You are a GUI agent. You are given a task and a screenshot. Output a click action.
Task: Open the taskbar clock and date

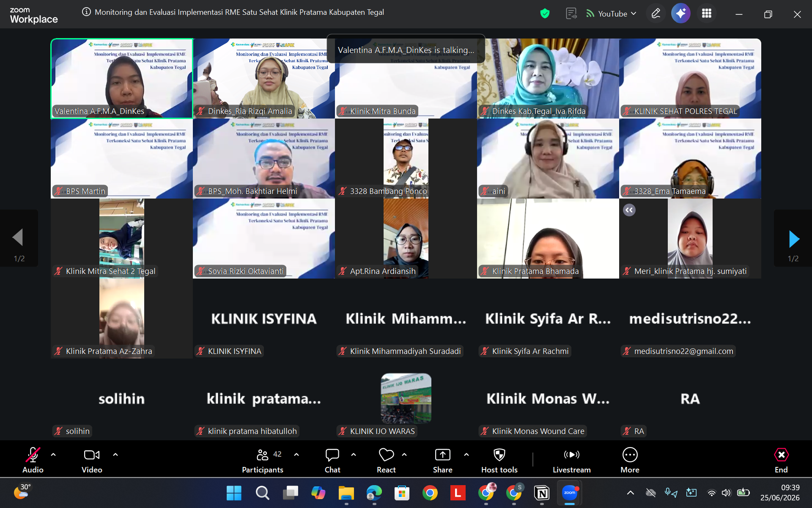coord(780,493)
